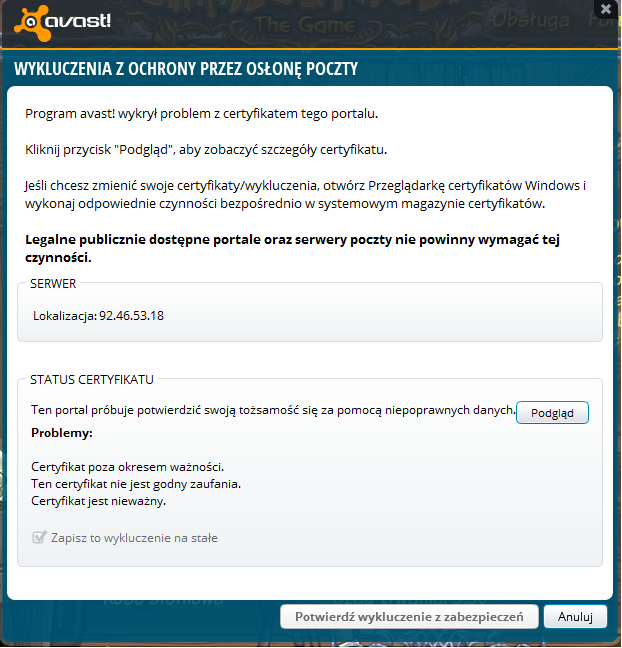Cancel the dialog with Anuluj

click(x=575, y=617)
